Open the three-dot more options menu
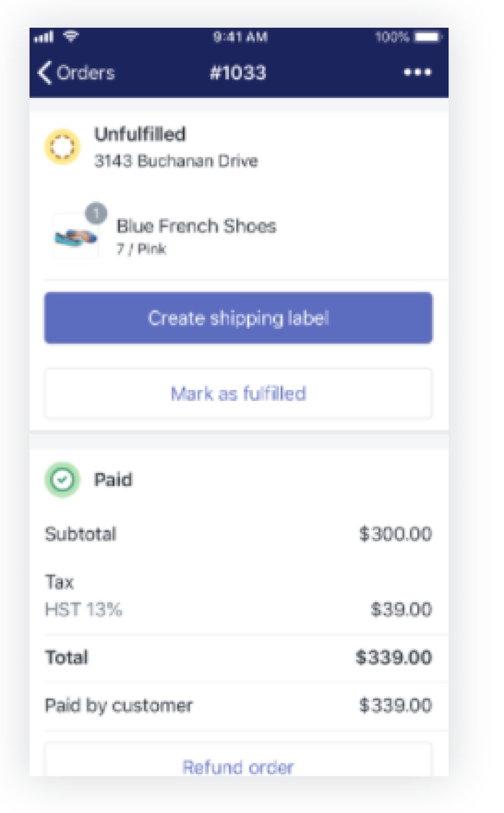 pyautogui.click(x=417, y=72)
